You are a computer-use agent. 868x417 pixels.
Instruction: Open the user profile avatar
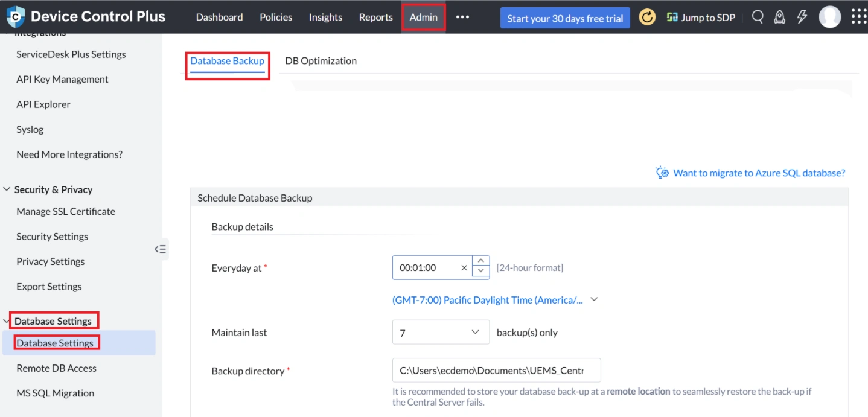click(830, 17)
